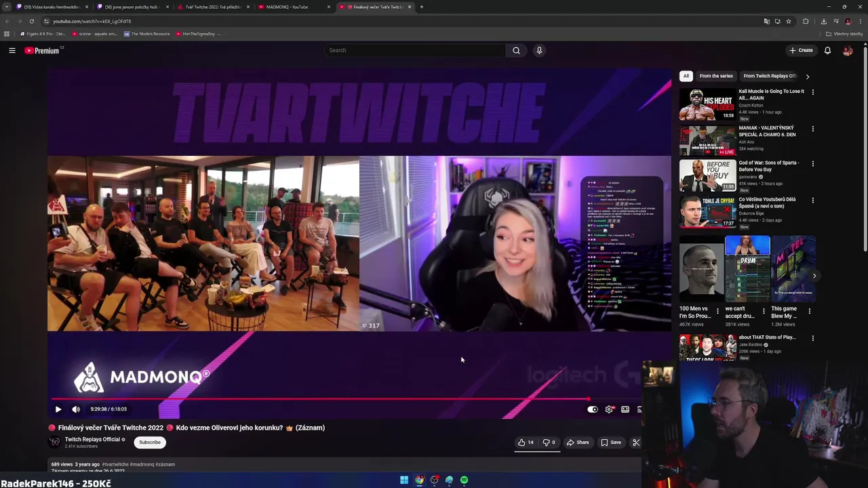868x488 pixels.
Task: Open Kali Muscle Is Going To Lose video thumbnail
Action: [707, 104]
